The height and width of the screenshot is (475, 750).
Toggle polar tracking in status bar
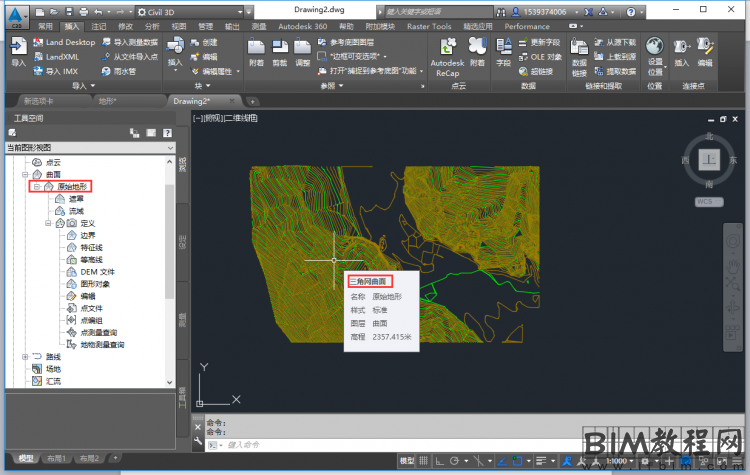(454, 461)
